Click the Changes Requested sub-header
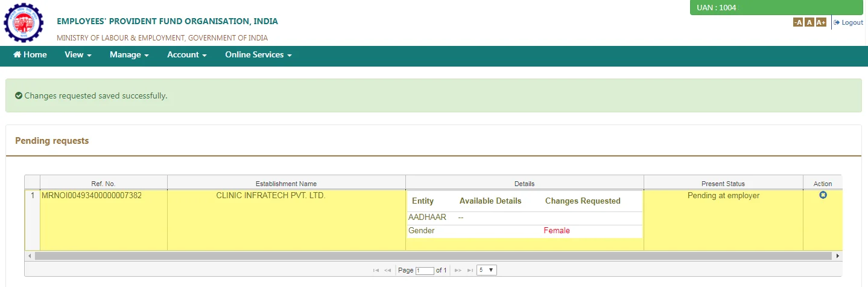 tap(583, 201)
